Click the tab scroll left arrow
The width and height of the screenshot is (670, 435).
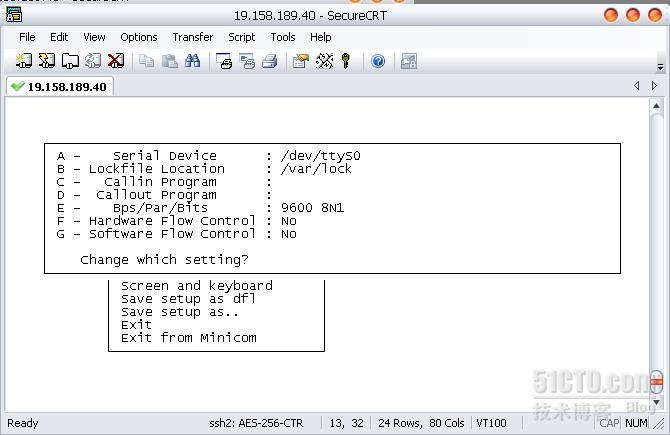coord(637,86)
